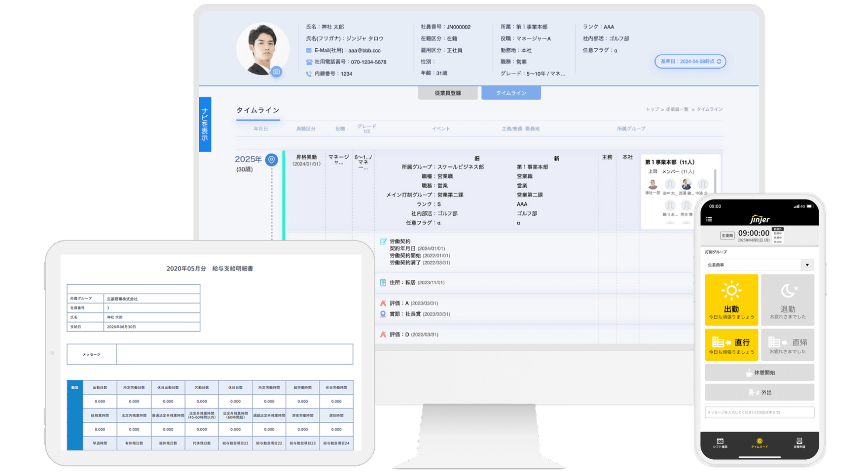Click the 住所 転居 address icon
The image size is (868, 473).
point(383,282)
